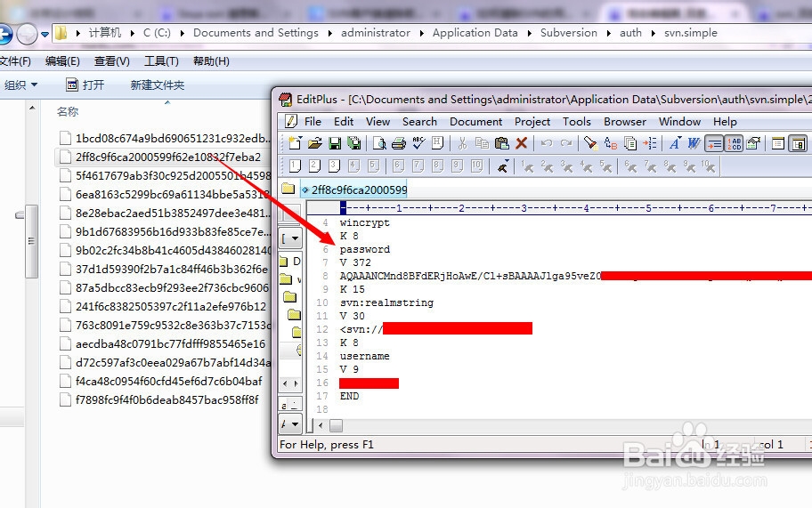Click the hammer user tools icon
Image resolution: width=812 pixels, height=508 pixels.
pos(502,166)
